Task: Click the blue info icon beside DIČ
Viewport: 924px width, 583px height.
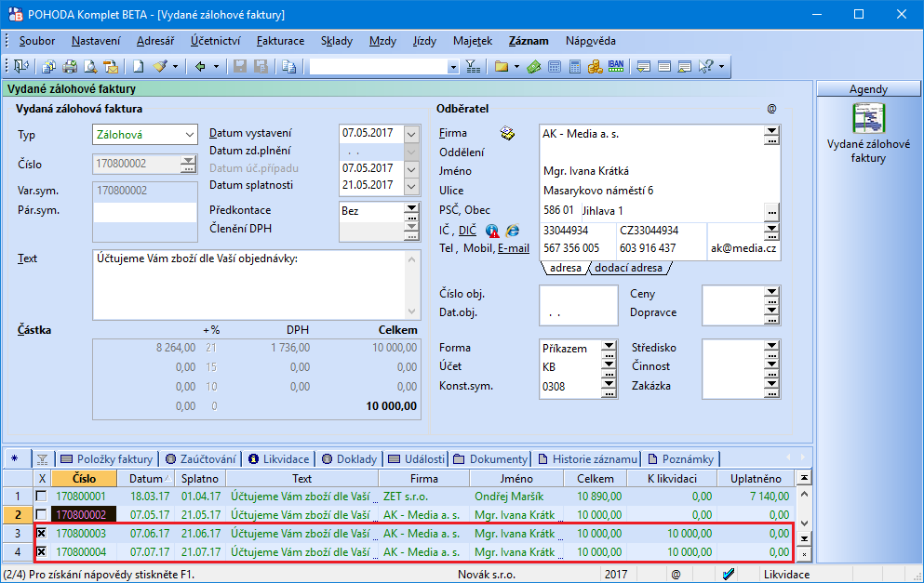Action: 492,231
